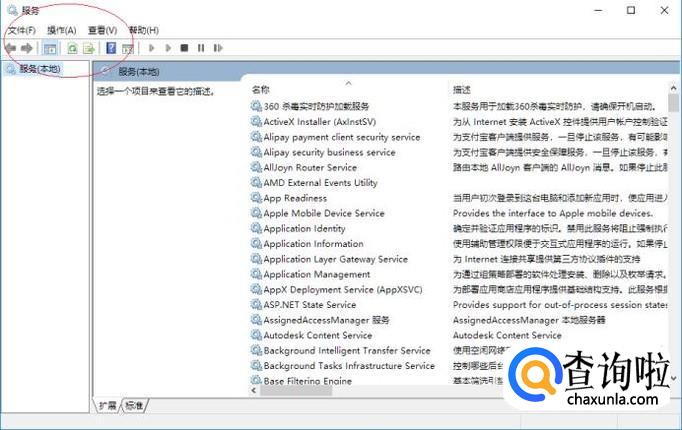Open the 查看(V) menu
The height and width of the screenshot is (430, 682).
[103, 30]
